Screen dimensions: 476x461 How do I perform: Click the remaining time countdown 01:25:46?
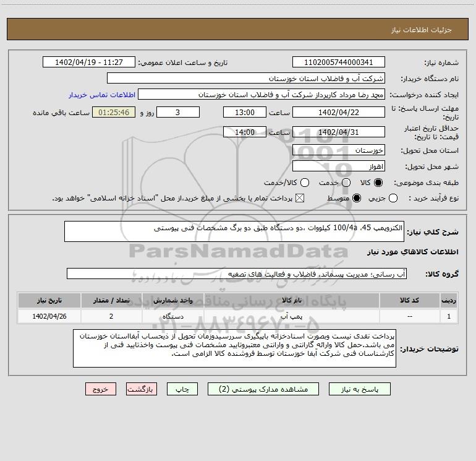click(x=114, y=113)
